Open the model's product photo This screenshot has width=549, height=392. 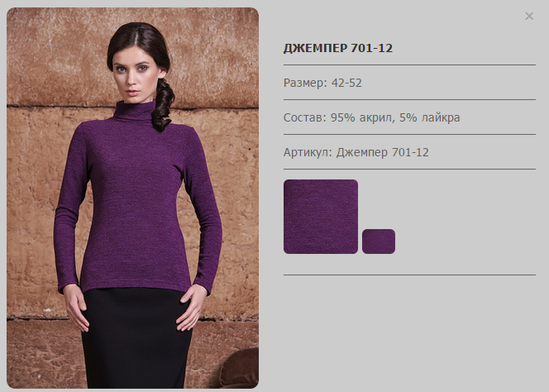pos(132,198)
